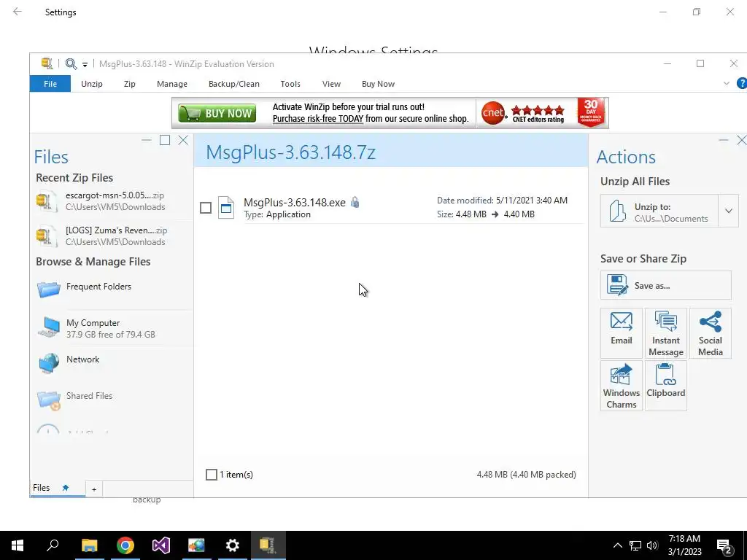Click the volume speaker tray icon
The image size is (747, 560).
click(x=653, y=545)
